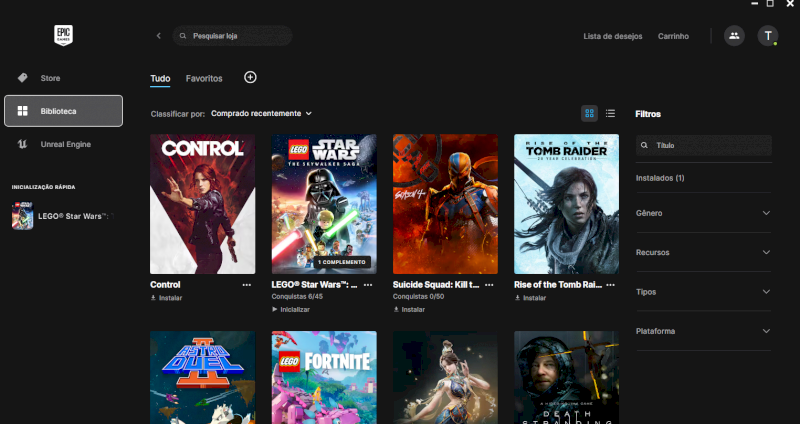800x424 pixels.
Task: Select Biblioteca in the sidebar
Action: (x=63, y=111)
